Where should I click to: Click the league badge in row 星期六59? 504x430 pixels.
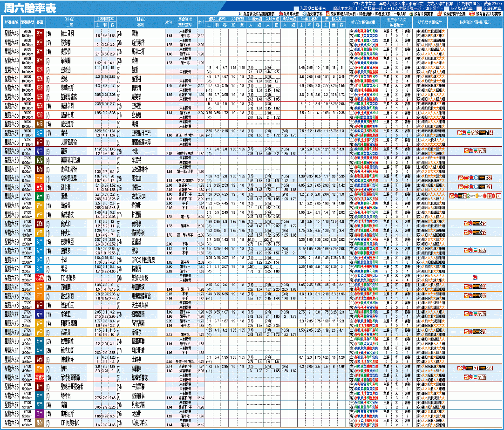click(x=40, y=151)
